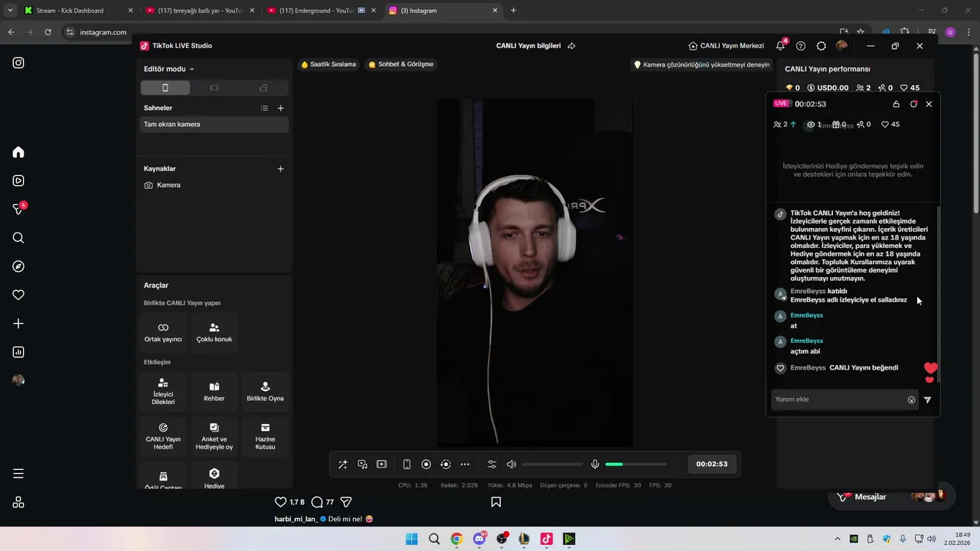Open the profile avatar in LIVE Studio
The width and height of the screenshot is (980, 551).
[x=842, y=46]
